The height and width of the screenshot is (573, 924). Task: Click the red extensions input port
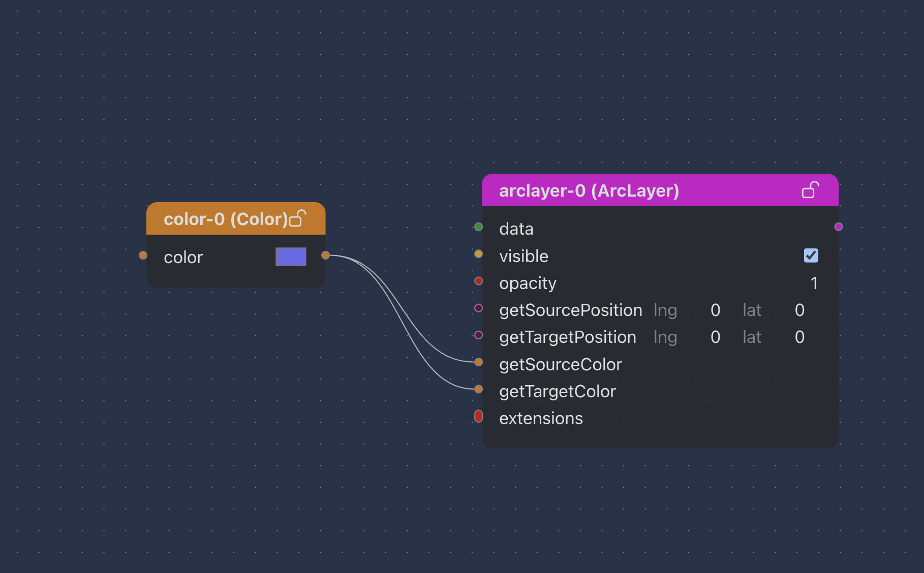click(478, 416)
